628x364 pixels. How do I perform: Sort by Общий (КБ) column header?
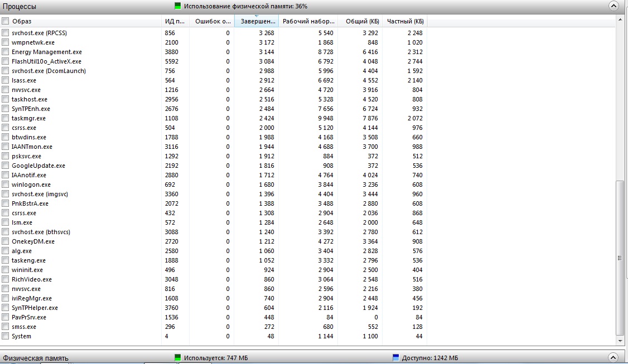click(360, 21)
